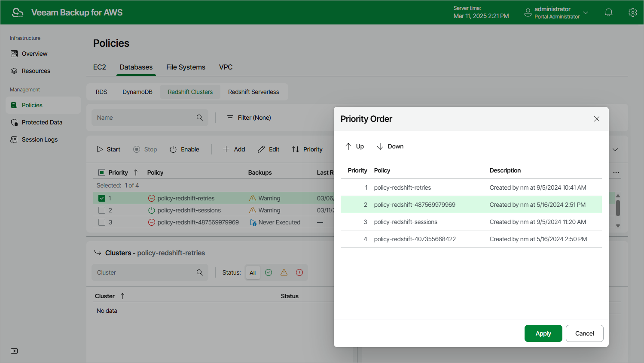The image size is (644, 363).
Task: Open the Filter (None) options
Action: 249,118
